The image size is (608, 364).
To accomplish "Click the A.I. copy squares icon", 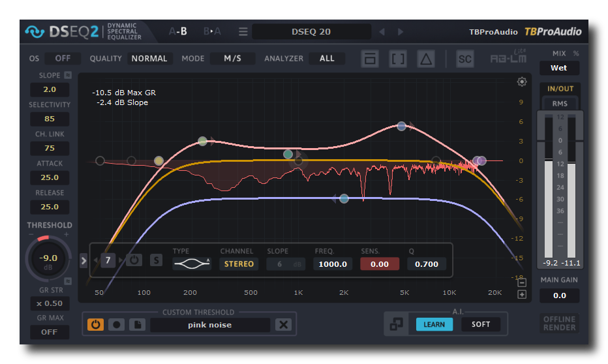I will tap(396, 324).
